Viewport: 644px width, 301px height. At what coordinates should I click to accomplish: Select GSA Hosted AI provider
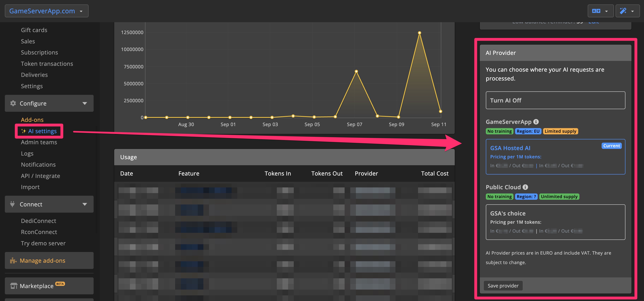pos(555,157)
